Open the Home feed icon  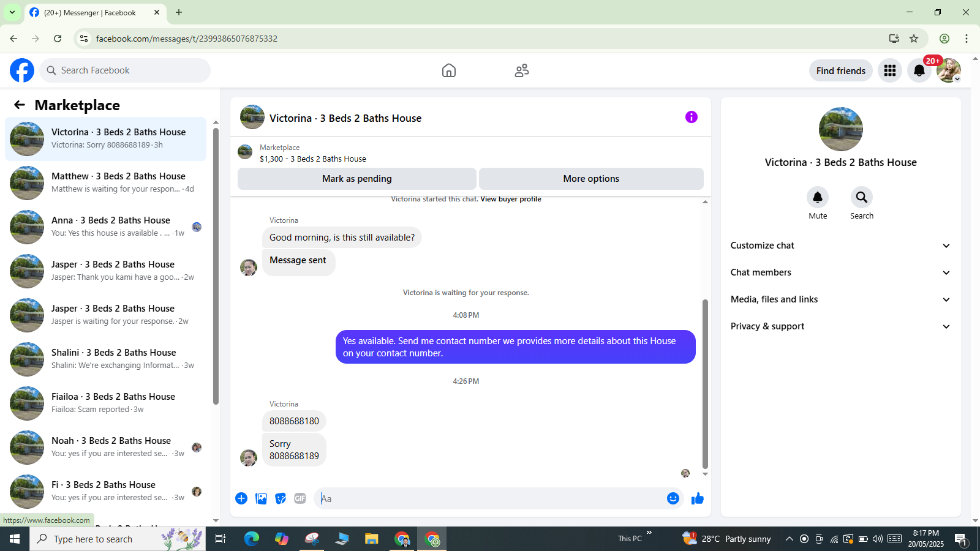point(449,70)
